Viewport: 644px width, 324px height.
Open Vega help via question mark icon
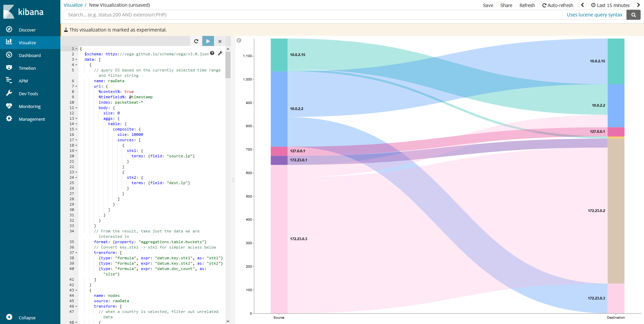tap(212, 53)
